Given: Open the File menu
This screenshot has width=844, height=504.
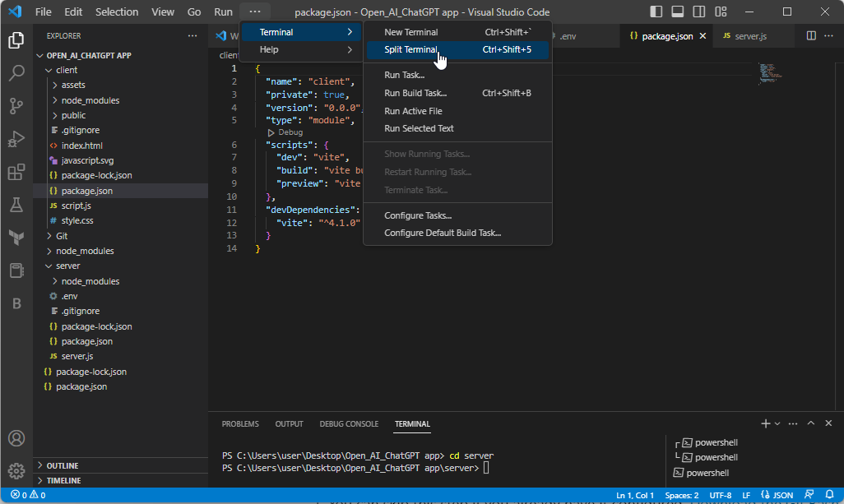Looking at the screenshot, I should 43,12.
